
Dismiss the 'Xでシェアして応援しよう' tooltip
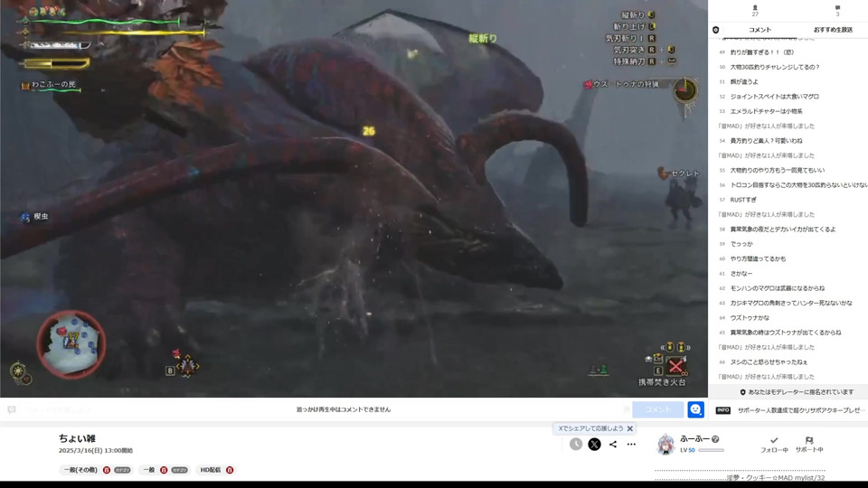630,428
